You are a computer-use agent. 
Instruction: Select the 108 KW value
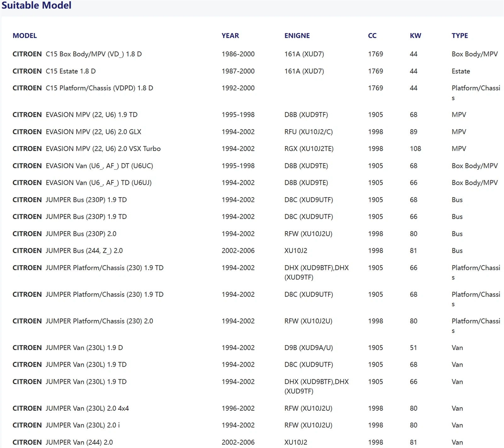pos(415,149)
